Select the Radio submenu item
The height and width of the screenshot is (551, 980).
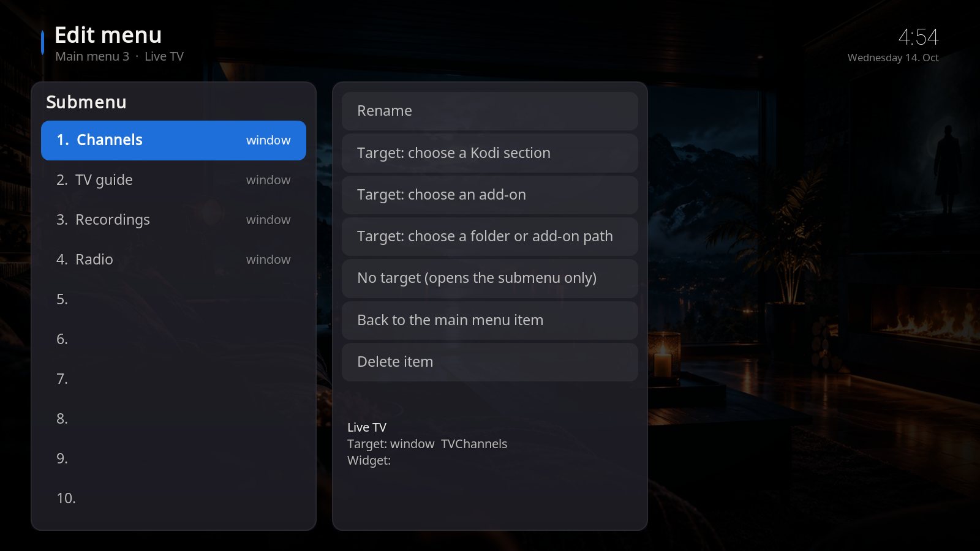point(173,260)
